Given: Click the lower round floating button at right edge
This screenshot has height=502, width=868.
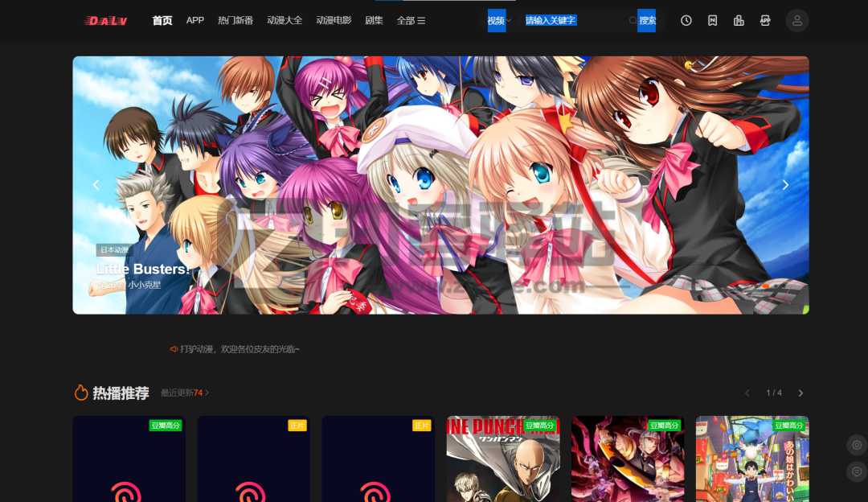Looking at the screenshot, I should (857, 471).
